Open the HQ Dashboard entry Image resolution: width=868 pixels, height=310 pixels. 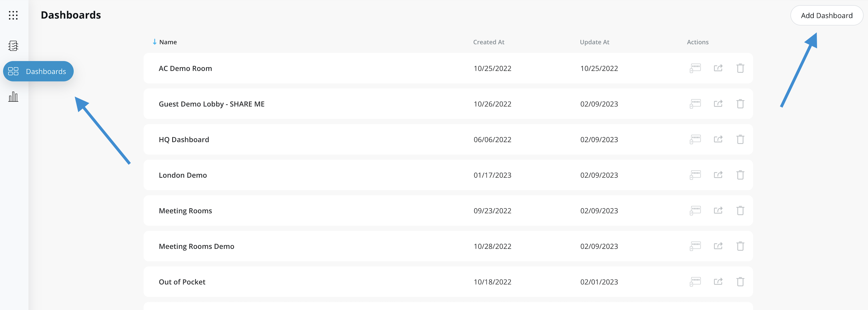point(184,140)
